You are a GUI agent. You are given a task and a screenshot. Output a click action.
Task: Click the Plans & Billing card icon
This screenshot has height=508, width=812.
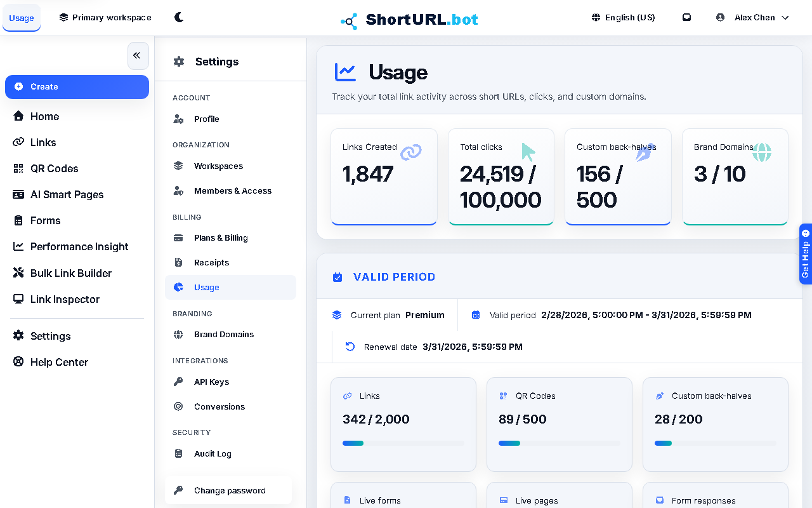coord(179,238)
